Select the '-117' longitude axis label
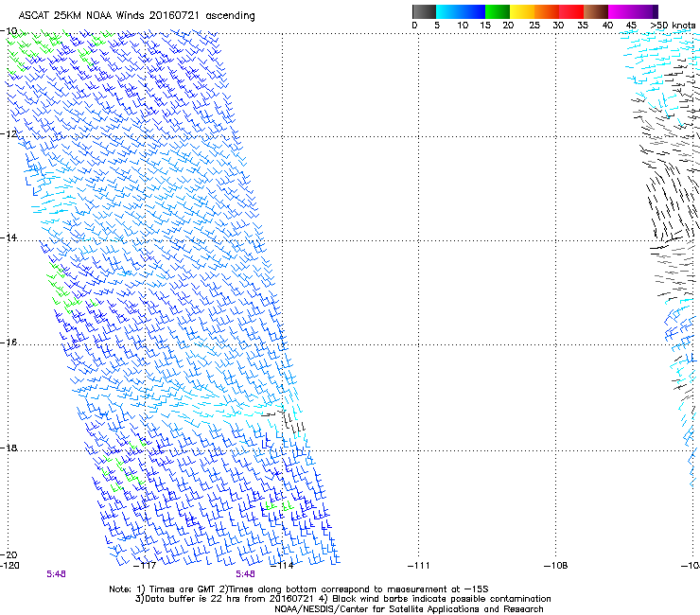Viewport: 700px width, 615px height. click(x=145, y=566)
